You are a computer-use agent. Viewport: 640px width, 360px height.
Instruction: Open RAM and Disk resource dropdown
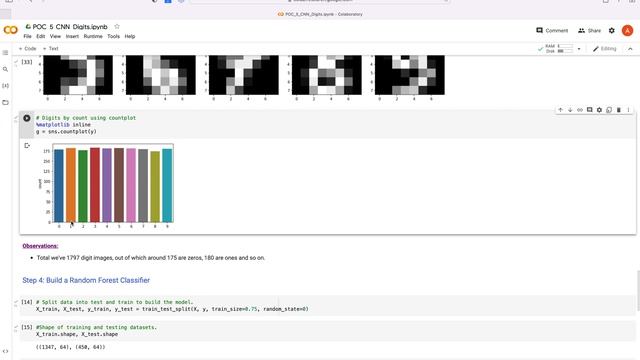(579, 49)
